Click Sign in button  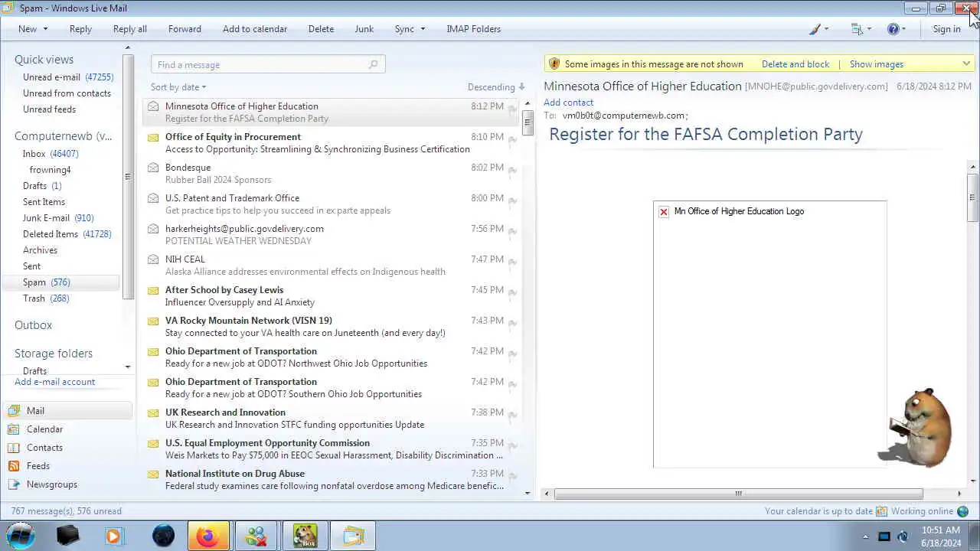point(946,29)
